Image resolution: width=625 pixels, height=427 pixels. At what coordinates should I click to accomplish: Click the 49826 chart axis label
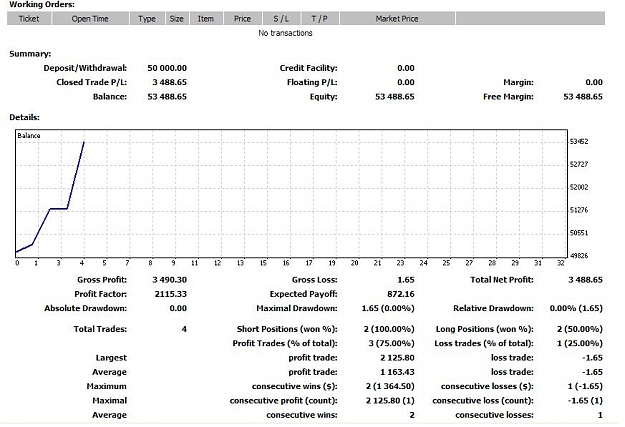click(x=579, y=256)
